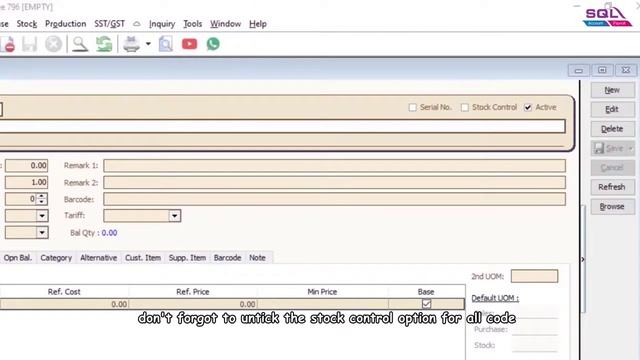Viewport: 640px width, 360px height.
Task: Toggle the Base checkbox in UOM row
Action: pos(426,304)
